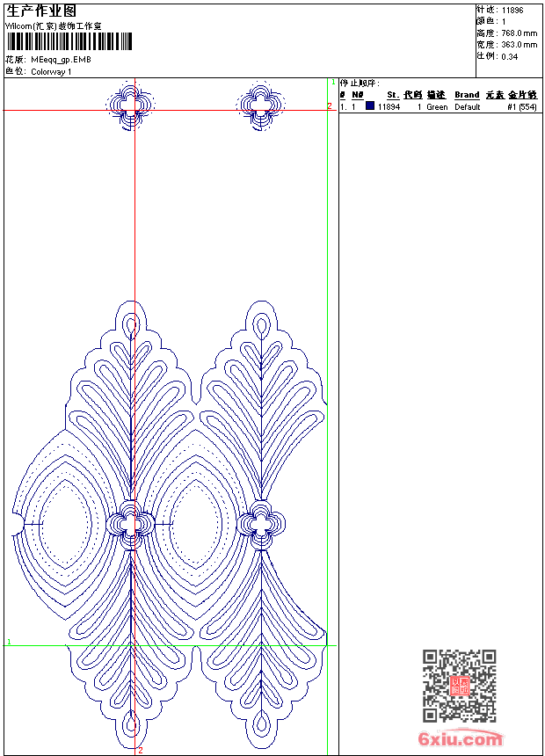Click the Brand column header
The height and width of the screenshot is (756, 545).
[467, 95]
